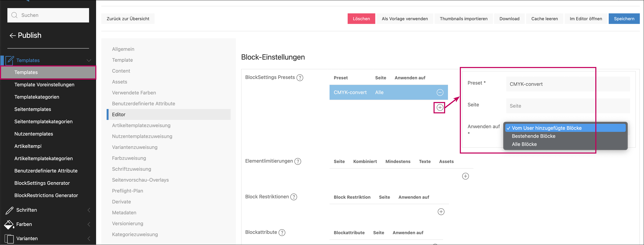Click the back arrow next to Publish
644x245 pixels.
[13, 36]
